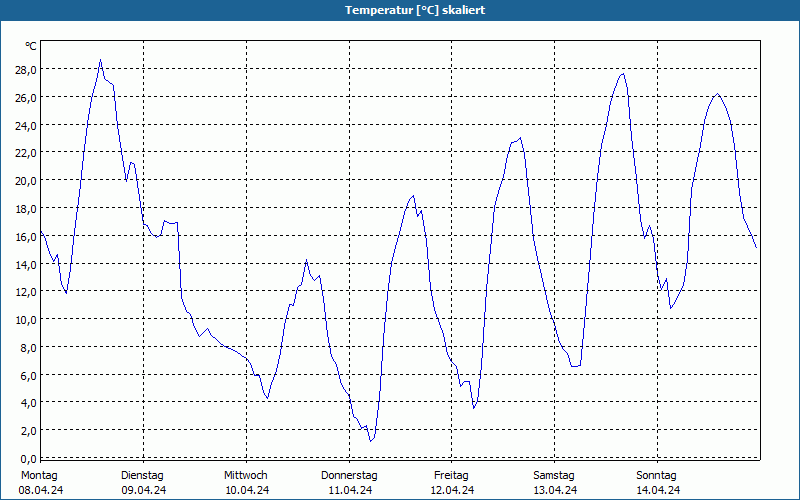Click the 28,0 y-axis label

(26, 70)
